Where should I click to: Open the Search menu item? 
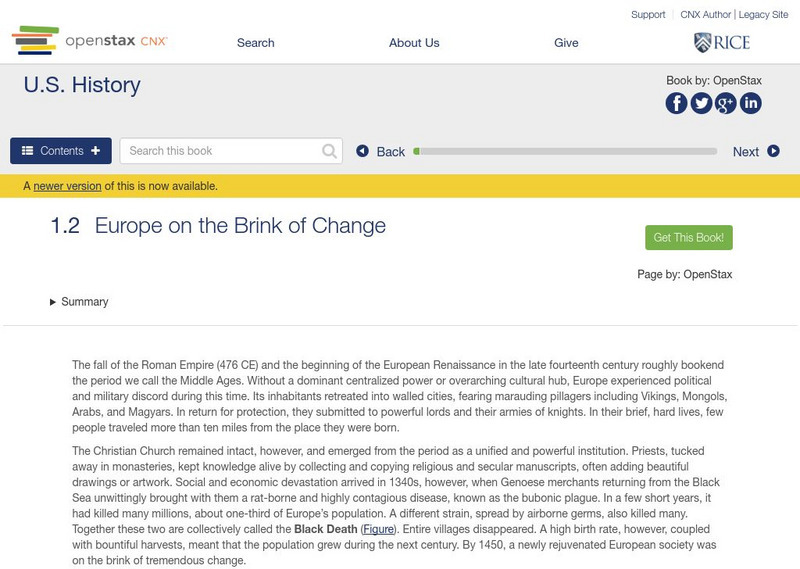256,43
